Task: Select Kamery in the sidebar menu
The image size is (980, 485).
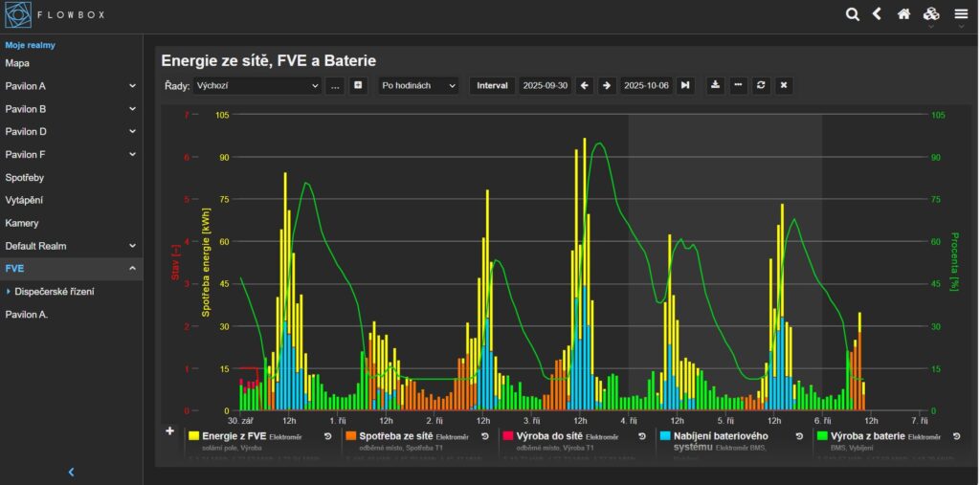Action: [x=22, y=223]
